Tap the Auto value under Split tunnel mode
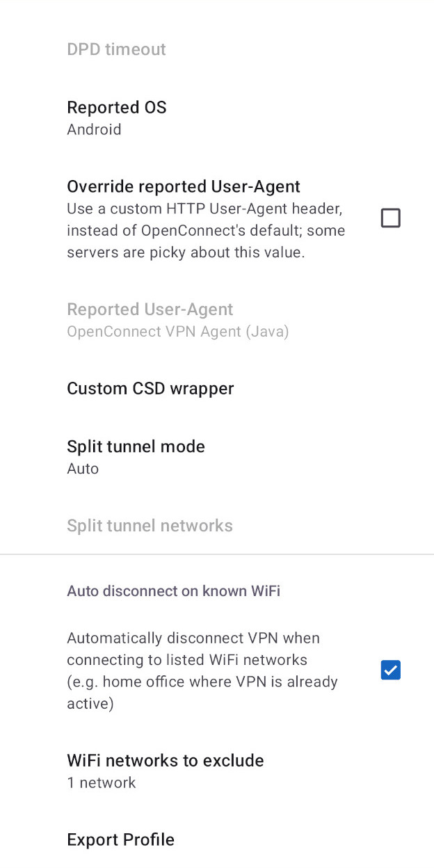434x868 pixels. pos(83,469)
